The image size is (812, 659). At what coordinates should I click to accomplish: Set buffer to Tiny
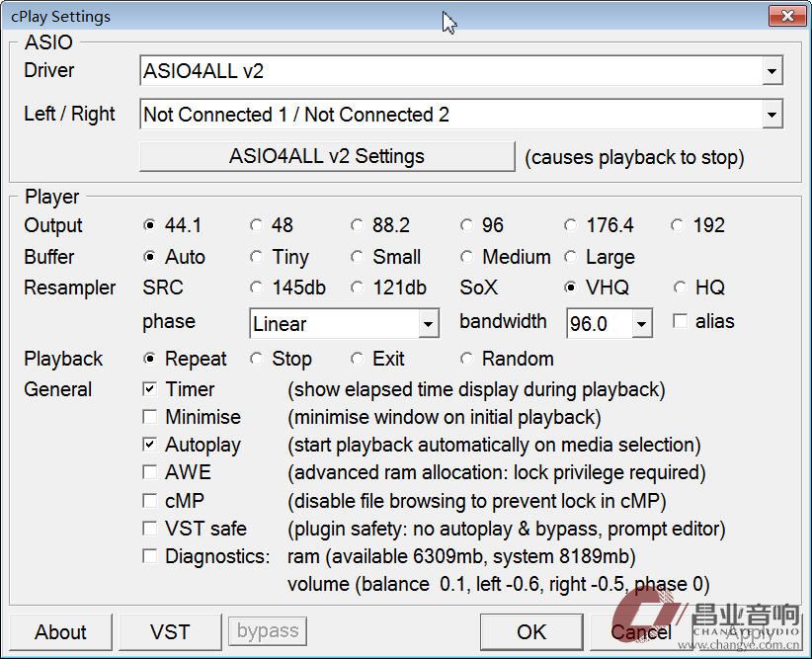(256, 257)
